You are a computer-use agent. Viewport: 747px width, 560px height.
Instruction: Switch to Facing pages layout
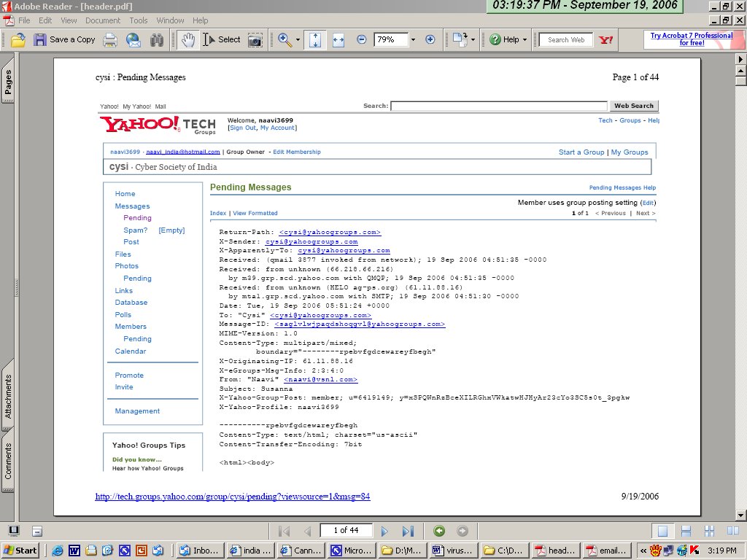(x=732, y=531)
